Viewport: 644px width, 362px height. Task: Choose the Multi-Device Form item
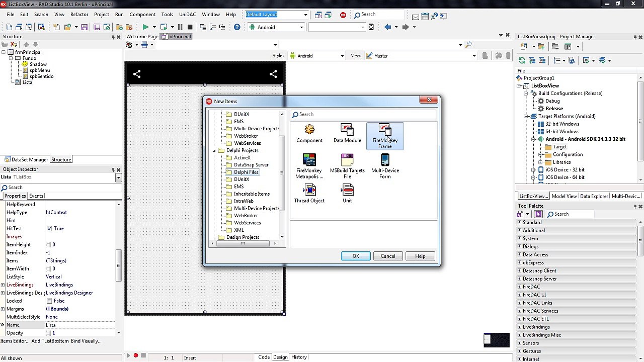pyautogui.click(x=385, y=166)
